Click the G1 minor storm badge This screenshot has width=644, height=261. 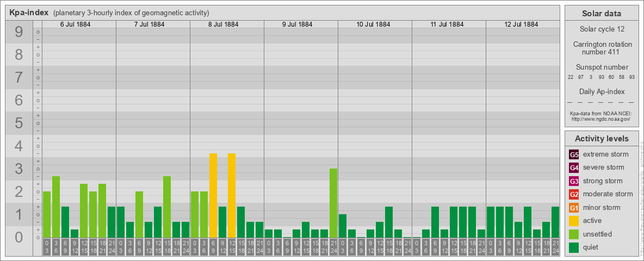click(574, 208)
